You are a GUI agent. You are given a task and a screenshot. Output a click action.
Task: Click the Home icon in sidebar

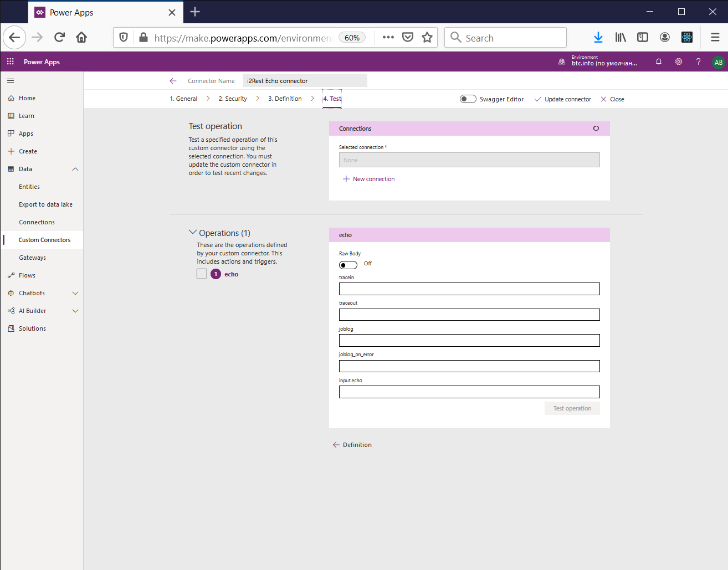(x=11, y=98)
